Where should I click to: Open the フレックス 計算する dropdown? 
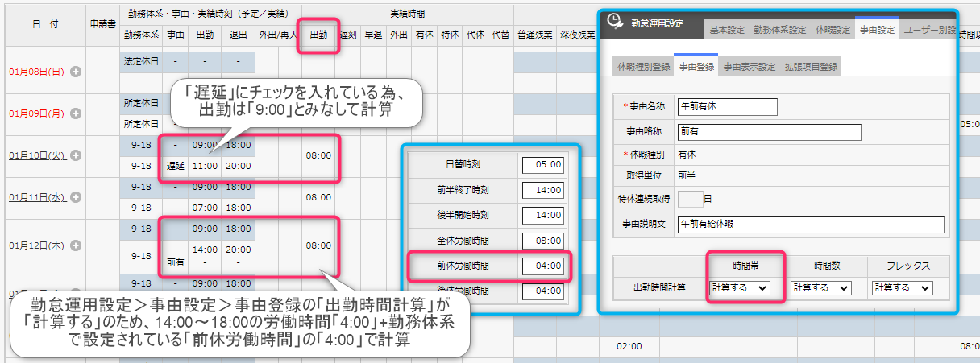[902, 287]
